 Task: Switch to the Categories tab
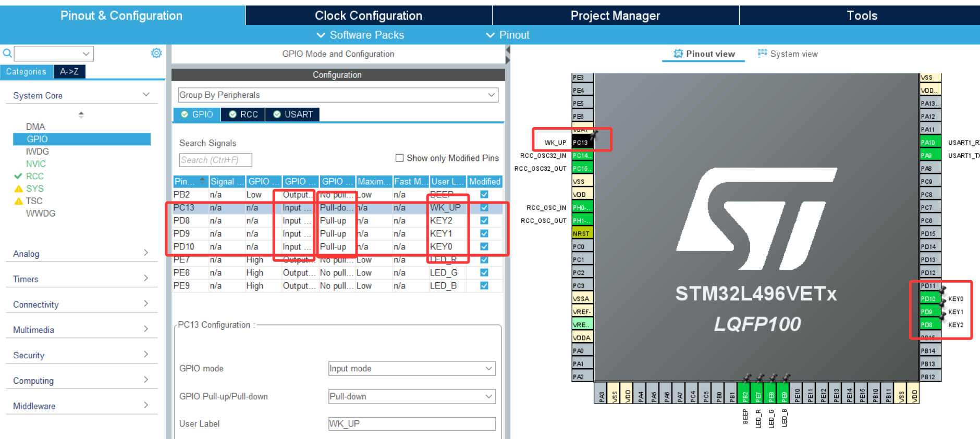pyautogui.click(x=26, y=71)
